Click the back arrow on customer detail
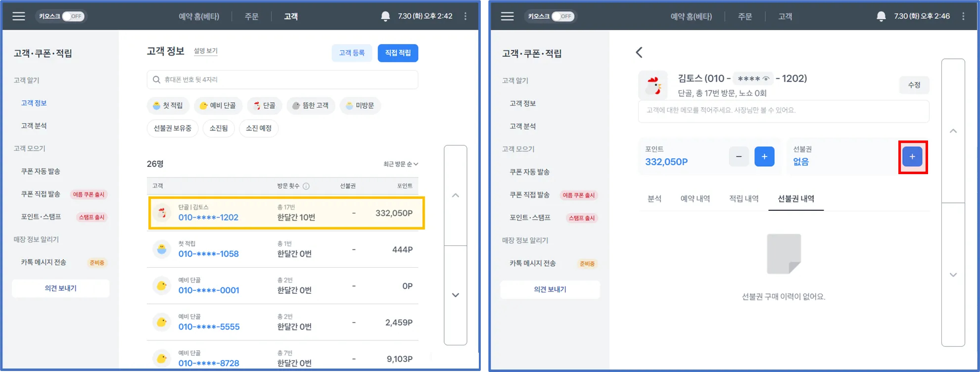 (x=639, y=52)
